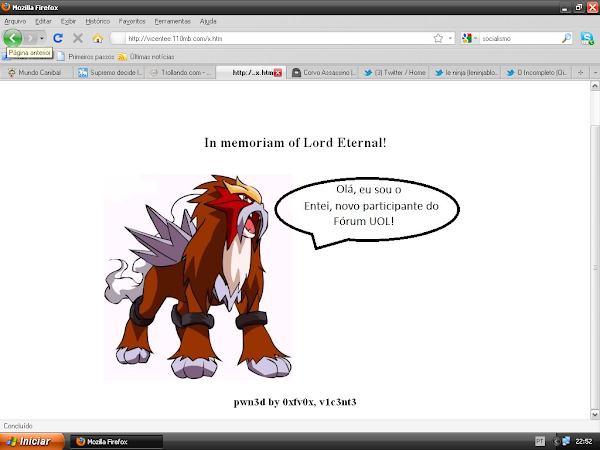This screenshot has width=600, height=450.
Task: Switch to the O Incompleto Twitter tab
Action: click(537, 72)
